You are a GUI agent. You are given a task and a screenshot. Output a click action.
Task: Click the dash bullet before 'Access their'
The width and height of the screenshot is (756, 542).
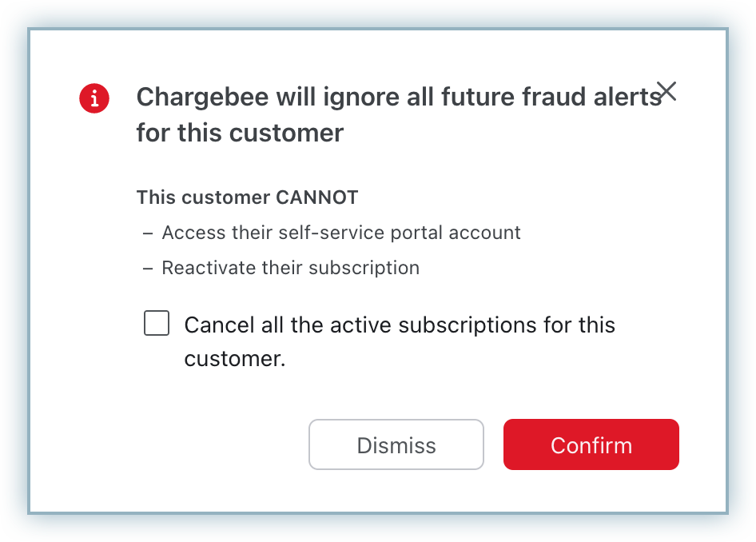point(148,233)
